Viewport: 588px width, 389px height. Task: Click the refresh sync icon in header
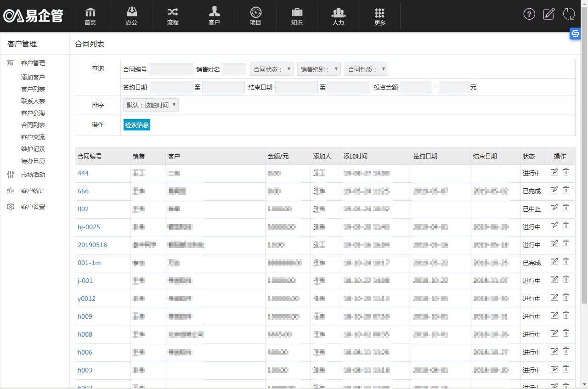coord(569,14)
